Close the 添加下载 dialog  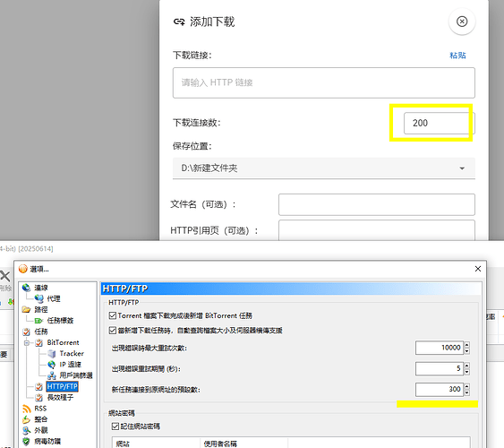(462, 22)
